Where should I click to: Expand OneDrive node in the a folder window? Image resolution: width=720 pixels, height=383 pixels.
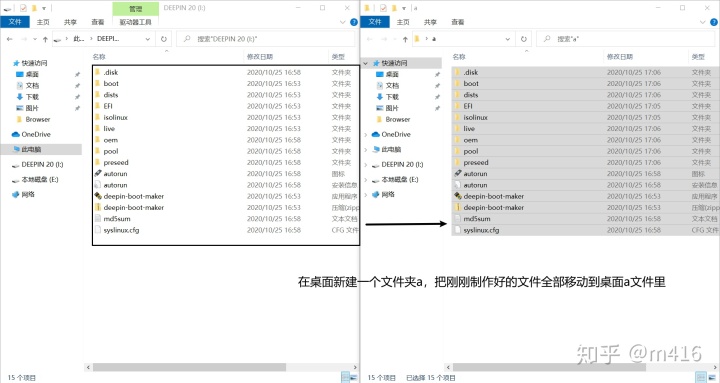pyautogui.click(x=366, y=135)
